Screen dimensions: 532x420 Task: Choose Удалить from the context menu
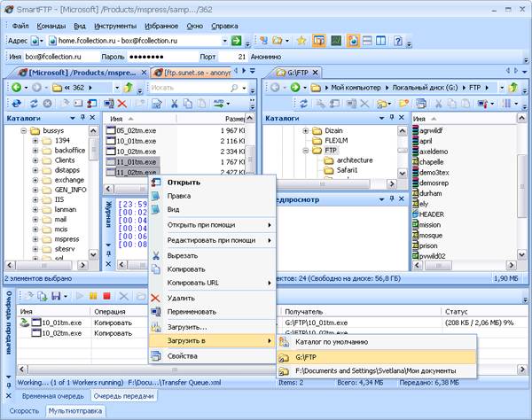click(212, 299)
